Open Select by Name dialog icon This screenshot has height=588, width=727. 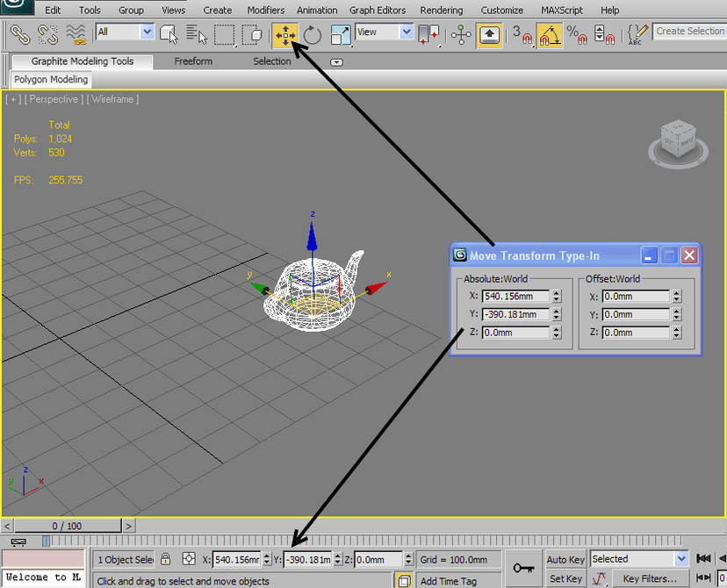tap(197, 34)
